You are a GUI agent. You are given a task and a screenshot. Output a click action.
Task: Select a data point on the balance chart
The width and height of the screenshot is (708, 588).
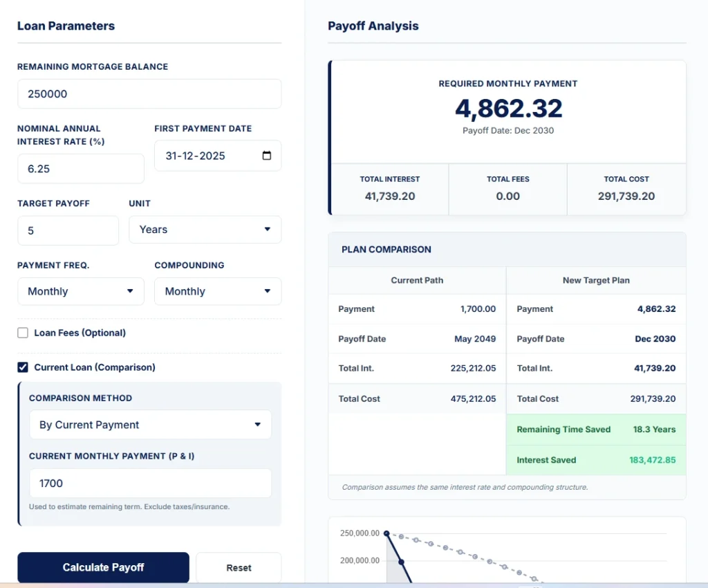pos(387,533)
